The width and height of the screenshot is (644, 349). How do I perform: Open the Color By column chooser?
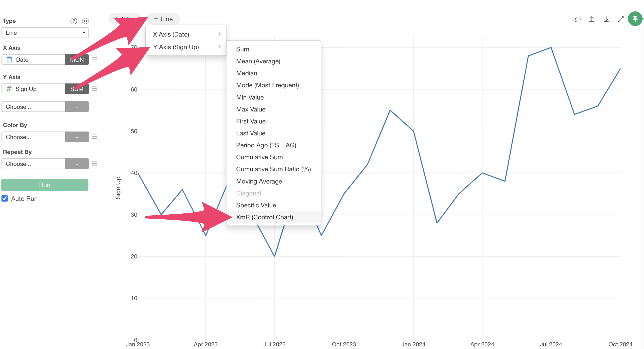coord(33,137)
